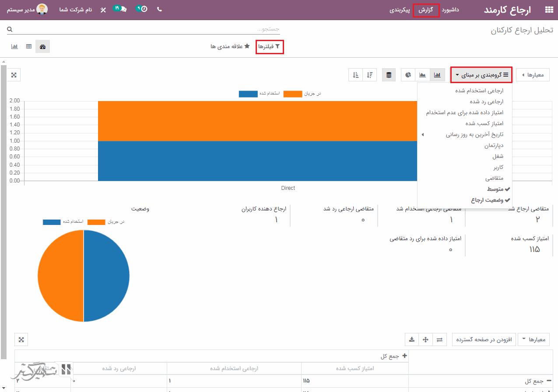Image resolution: width=558 pixels, height=392 pixels.
Task: Expand the تاریخ آخرین به روز رسانی submenu
Action: tap(474, 135)
